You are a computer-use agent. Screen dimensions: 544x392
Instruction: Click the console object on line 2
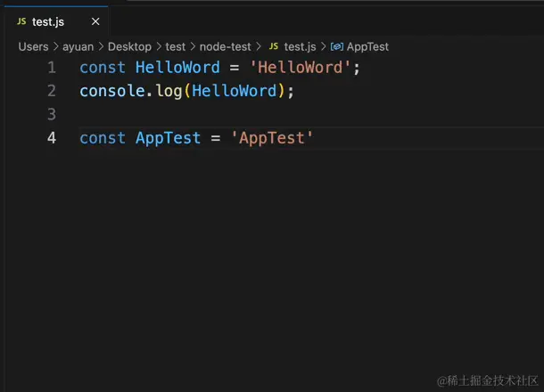click(111, 91)
